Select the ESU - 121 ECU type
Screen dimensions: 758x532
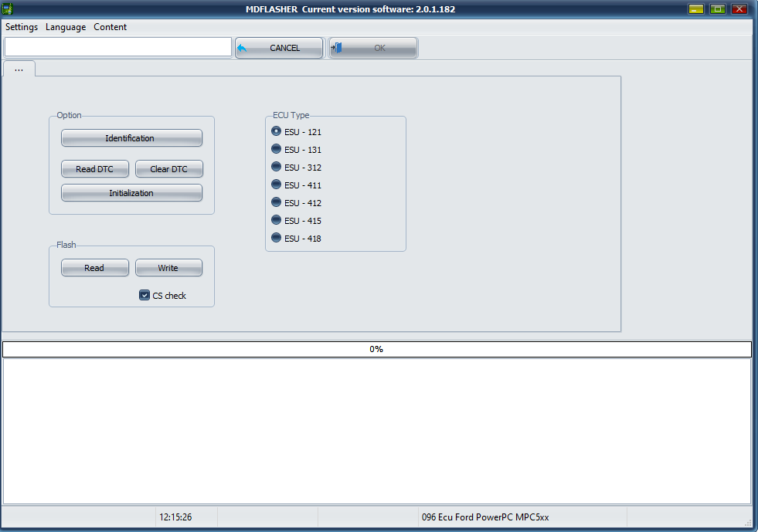(277, 131)
